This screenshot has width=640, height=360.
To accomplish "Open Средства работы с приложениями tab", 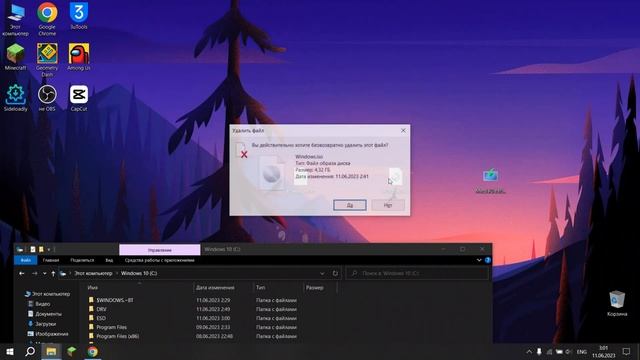I will click(x=160, y=260).
